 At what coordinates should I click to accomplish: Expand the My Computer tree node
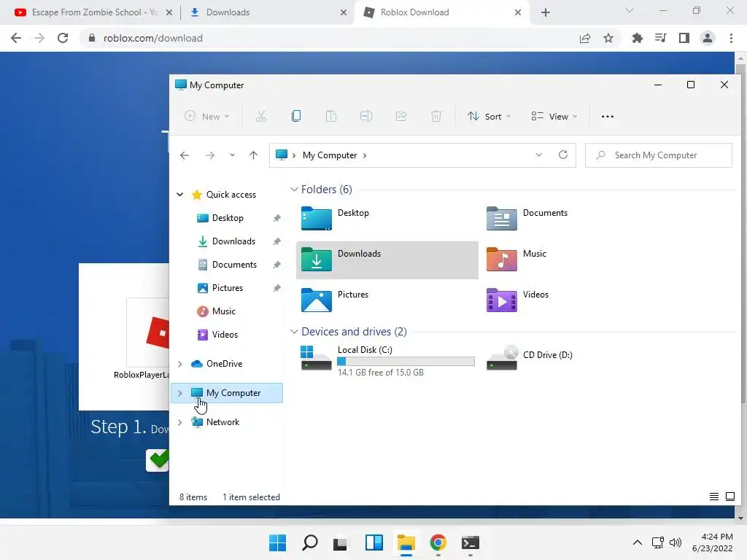tap(180, 393)
